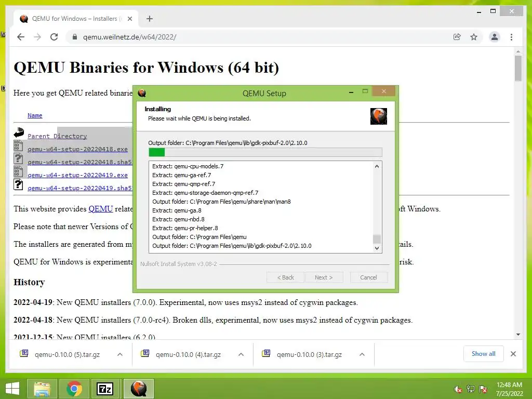The height and width of the screenshot is (399, 532).
Task: Click the Next button in QEMU Setup
Action: click(x=324, y=277)
